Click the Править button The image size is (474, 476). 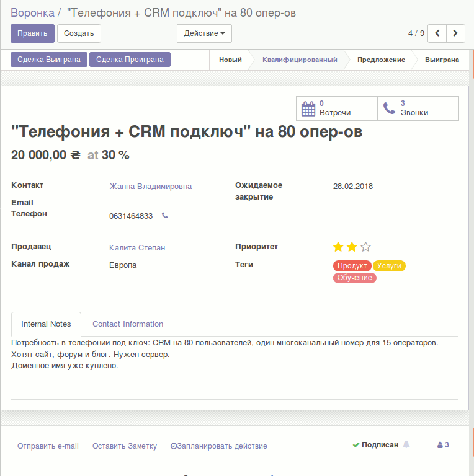pos(32,33)
